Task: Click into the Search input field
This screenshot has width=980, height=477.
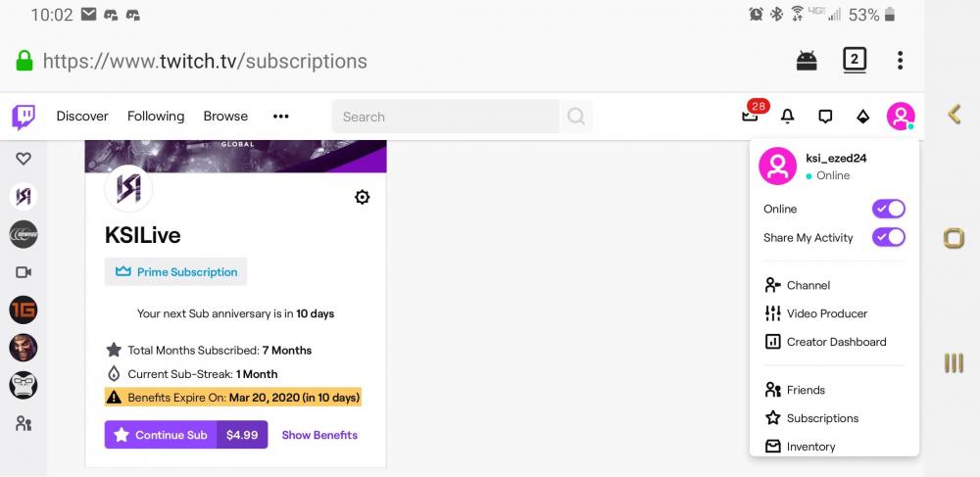Action: (446, 117)
